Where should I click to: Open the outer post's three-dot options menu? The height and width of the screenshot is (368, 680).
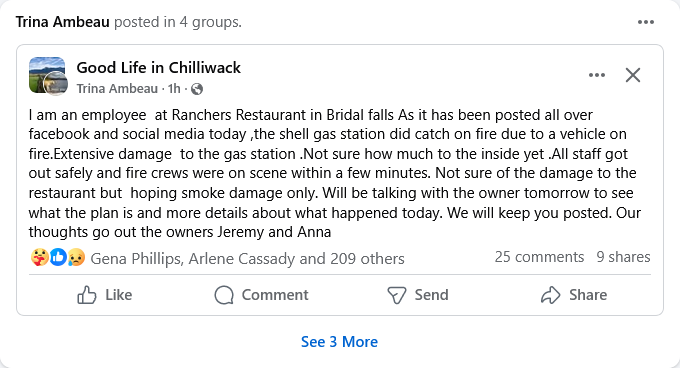tap(645, 22)
